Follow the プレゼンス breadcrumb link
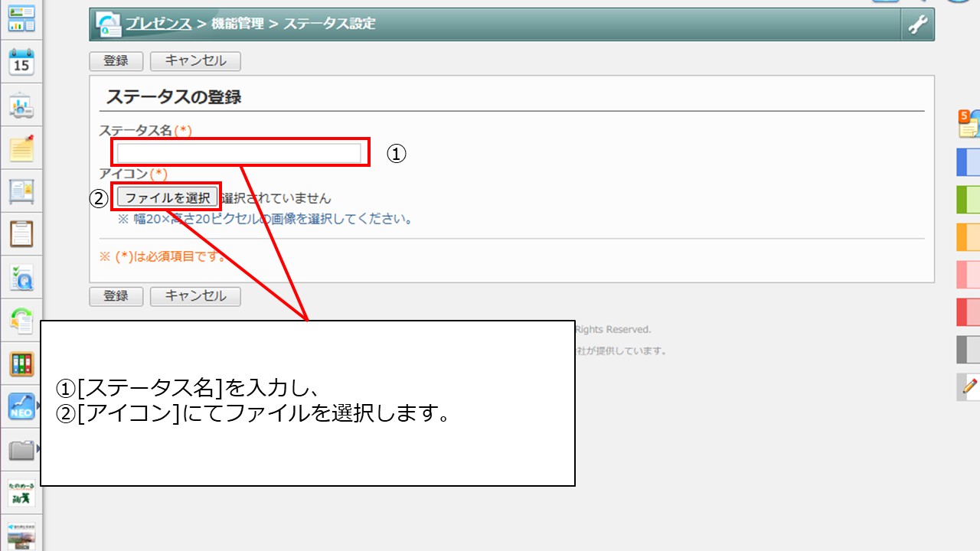This screenshot has width=980, height=551. (158, 24)
